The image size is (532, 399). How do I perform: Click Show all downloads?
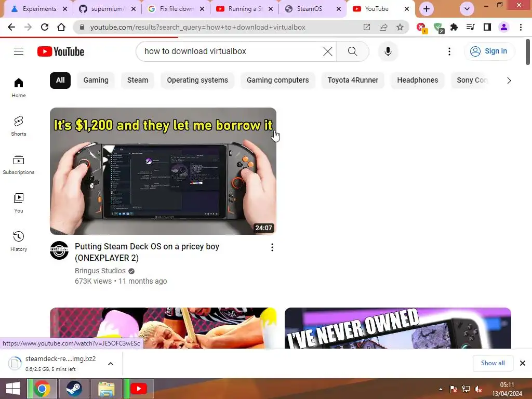pyautogui.click(x=493, y=363)
